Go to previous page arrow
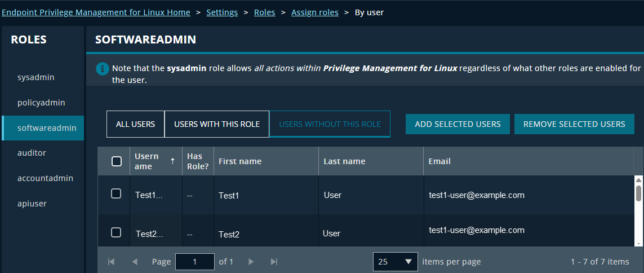Image resolution: width=644 pixels, height=273 pixels. (x=135, y=262)
